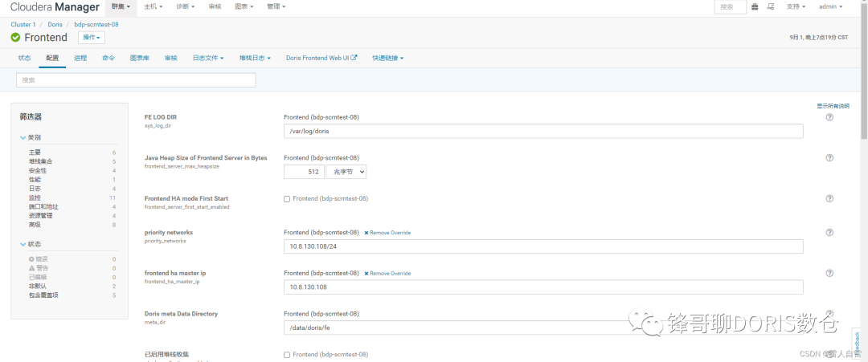Remove override on frontend ha master ip

pyautogui.click(x=387, y=273)
